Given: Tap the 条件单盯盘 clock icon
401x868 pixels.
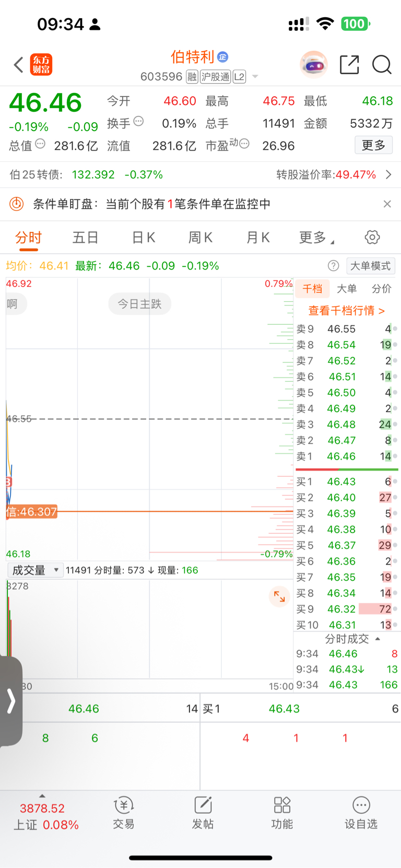Looking at the screenshot, I should 17,204.
